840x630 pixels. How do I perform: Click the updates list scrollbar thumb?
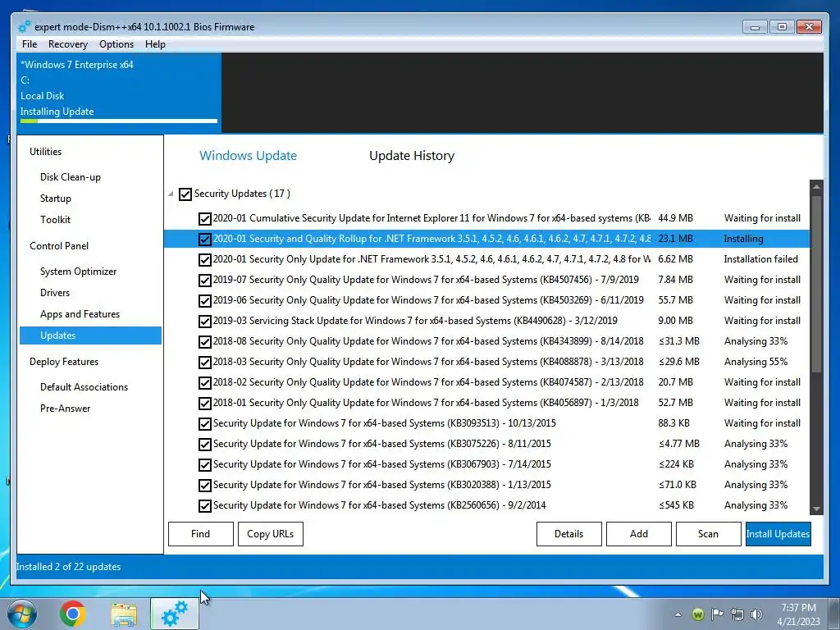coord(816,284)
